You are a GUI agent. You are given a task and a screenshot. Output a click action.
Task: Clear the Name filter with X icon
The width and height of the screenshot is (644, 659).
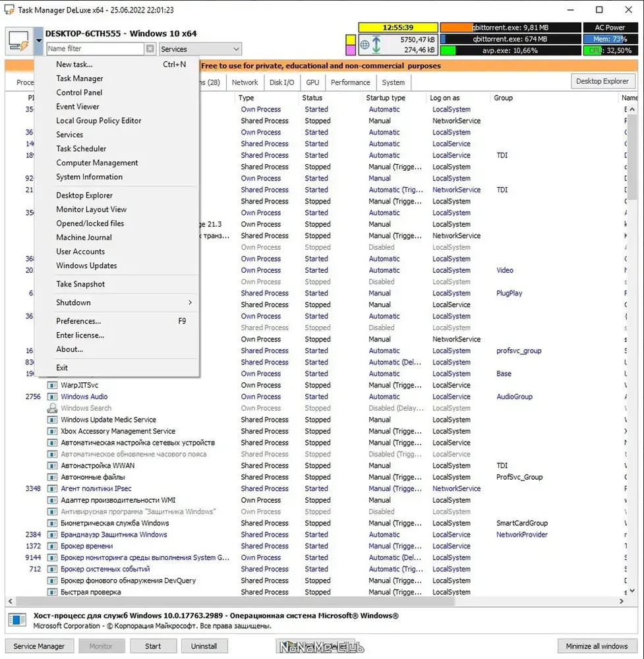(150, 49)
